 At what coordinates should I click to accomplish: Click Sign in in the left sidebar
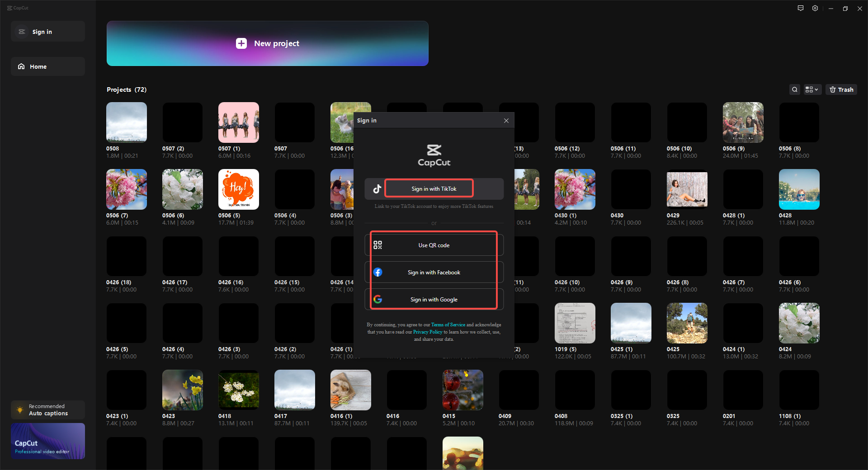(48, 32)
